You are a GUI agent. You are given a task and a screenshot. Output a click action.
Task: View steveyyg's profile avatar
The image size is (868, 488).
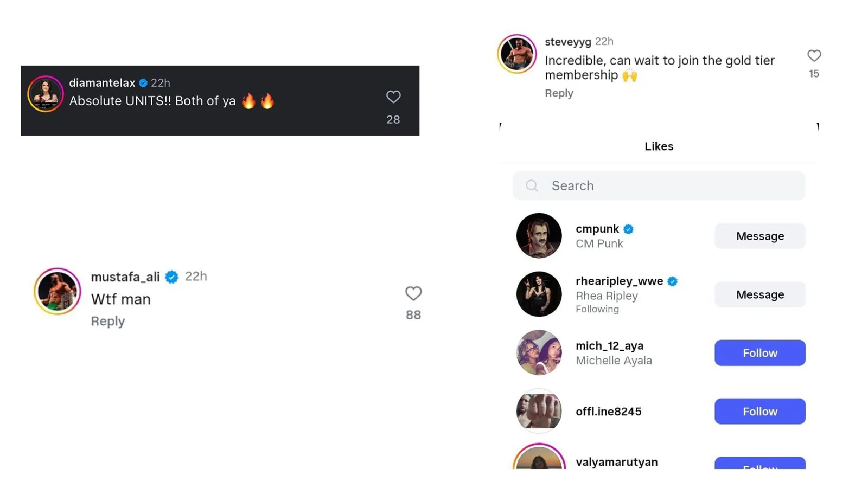click(x=516, y=54)
